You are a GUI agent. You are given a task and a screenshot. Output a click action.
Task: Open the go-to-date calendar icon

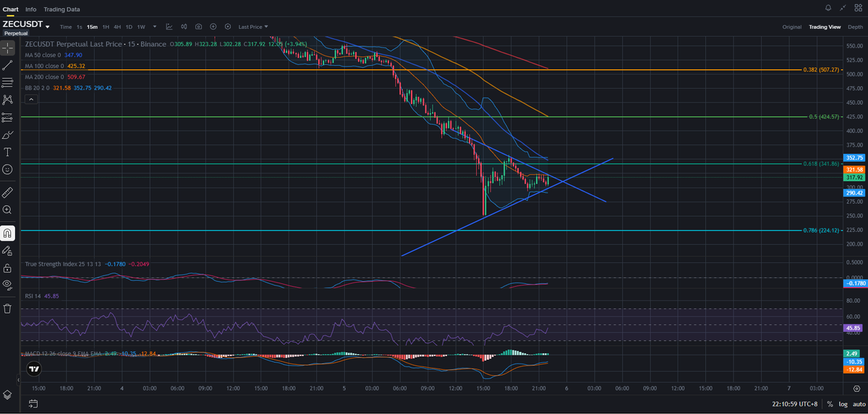pos(32,403)
